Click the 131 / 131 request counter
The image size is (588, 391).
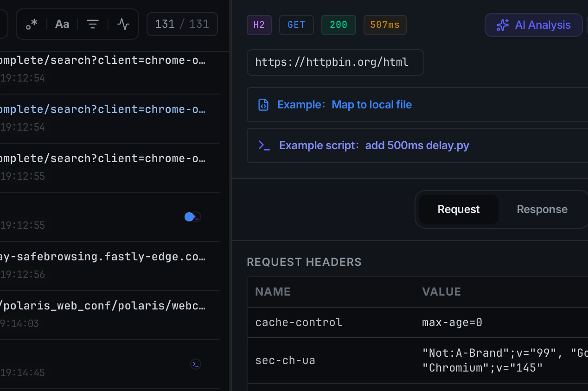(x=182, y=24)
